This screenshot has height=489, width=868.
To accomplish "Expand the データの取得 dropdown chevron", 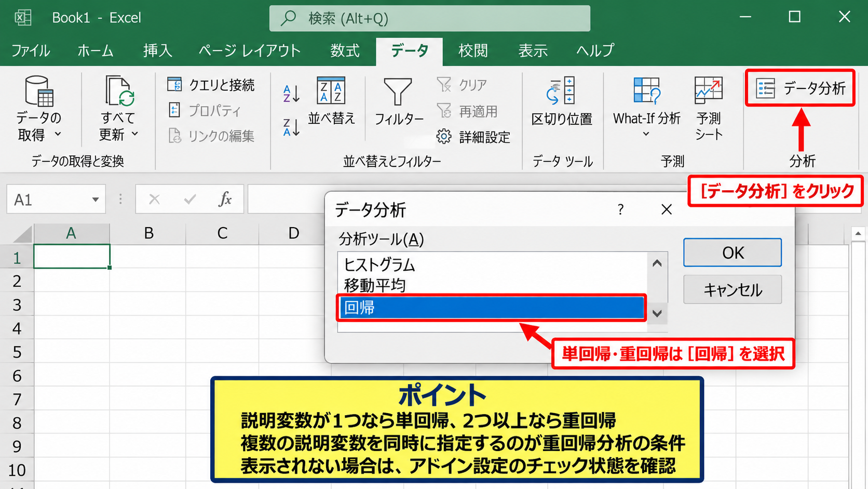I will click(58, 134).
